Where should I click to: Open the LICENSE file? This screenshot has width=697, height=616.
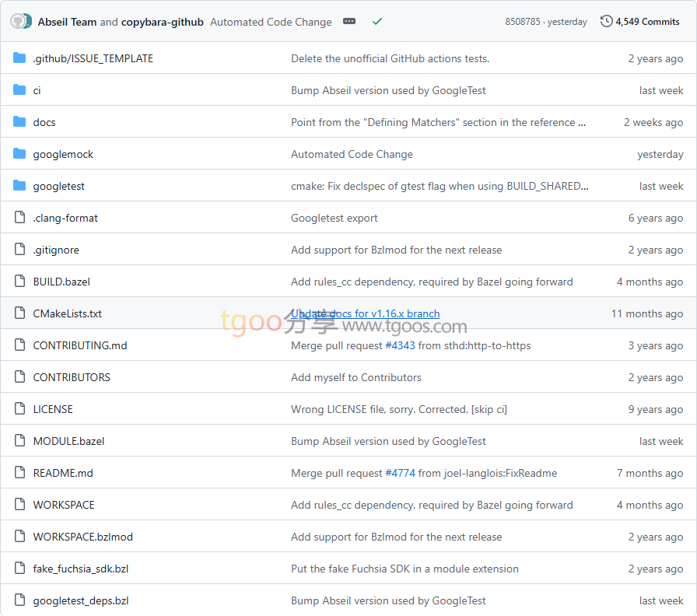[x=53, y=409]
